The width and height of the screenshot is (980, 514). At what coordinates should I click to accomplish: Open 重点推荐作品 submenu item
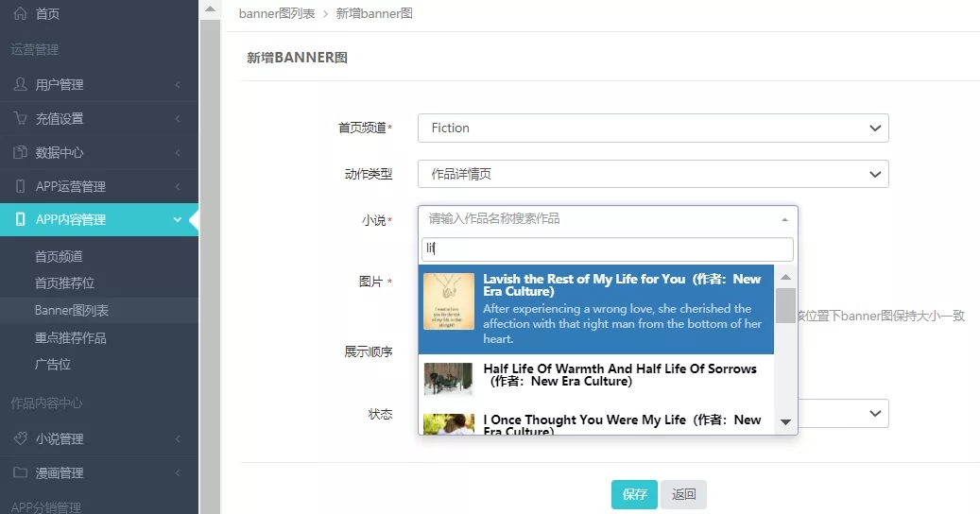(x=70, y=338)
